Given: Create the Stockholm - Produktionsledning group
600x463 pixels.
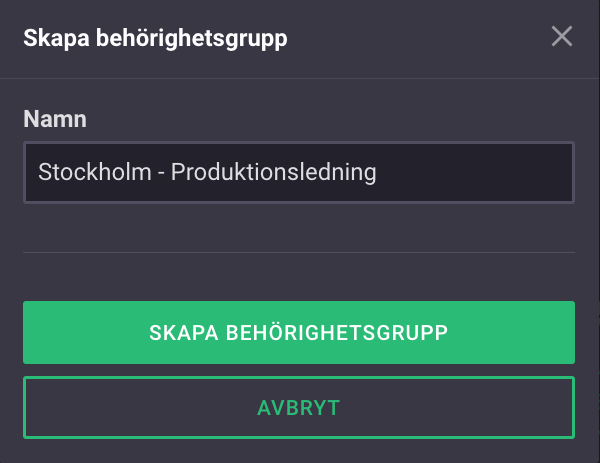Looking at the screenshot, I should coord(298,332).
